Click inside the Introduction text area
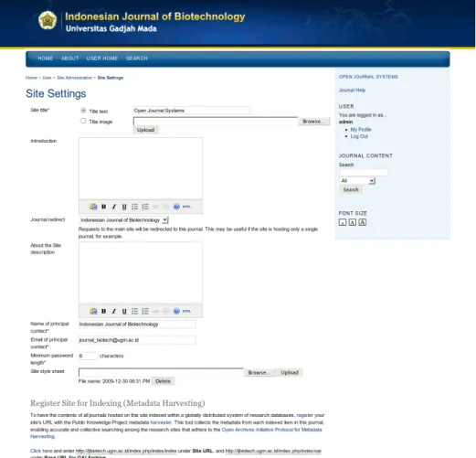 point(141,168)
